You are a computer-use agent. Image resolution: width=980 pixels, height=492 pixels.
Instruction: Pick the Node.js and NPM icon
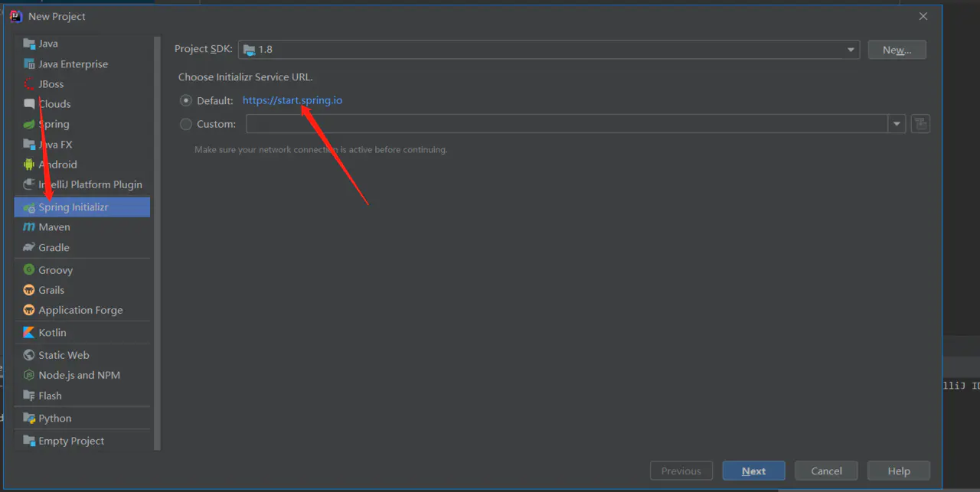pos(29,376)
